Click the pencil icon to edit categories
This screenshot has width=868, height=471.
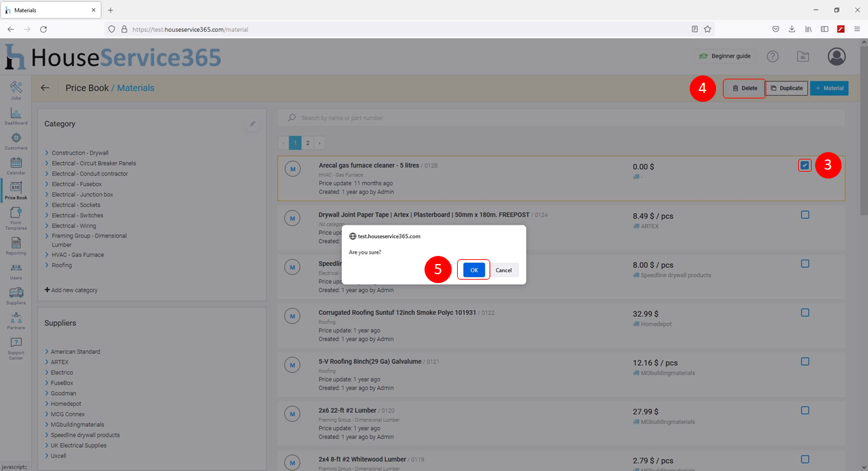tap(253, 124)
